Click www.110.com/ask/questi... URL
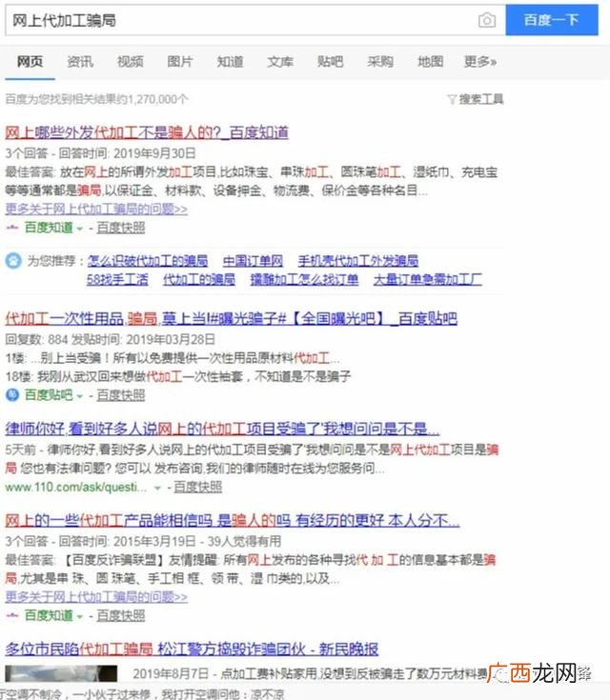 point(76,487)
